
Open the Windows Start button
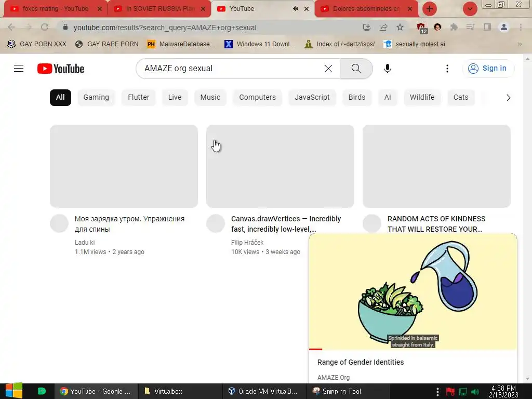14,391
